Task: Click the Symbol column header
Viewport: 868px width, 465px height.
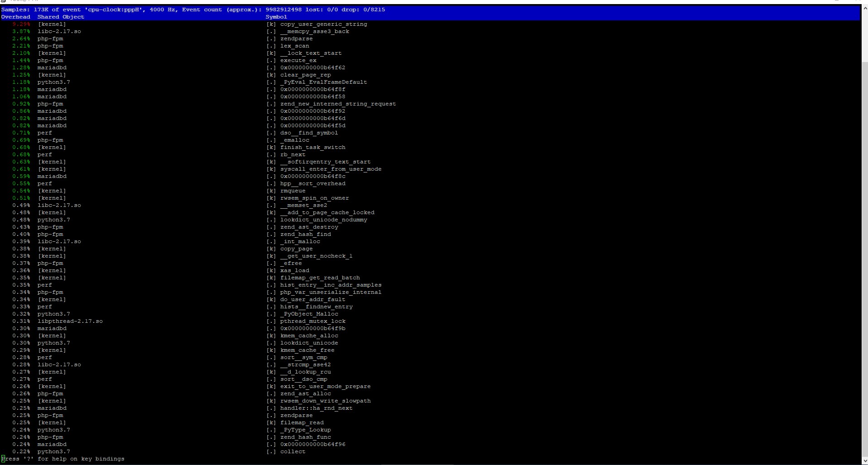Action: tap(277, 17)
